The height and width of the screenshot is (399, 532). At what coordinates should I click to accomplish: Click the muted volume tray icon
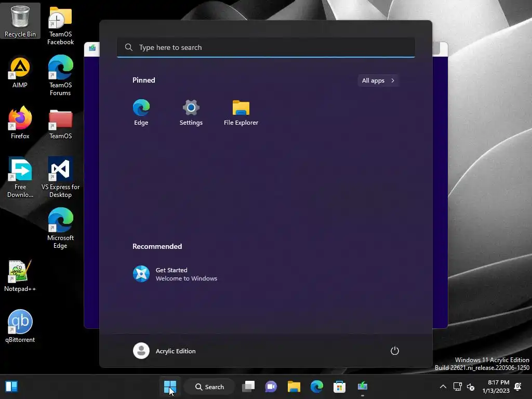click(471, 387)
